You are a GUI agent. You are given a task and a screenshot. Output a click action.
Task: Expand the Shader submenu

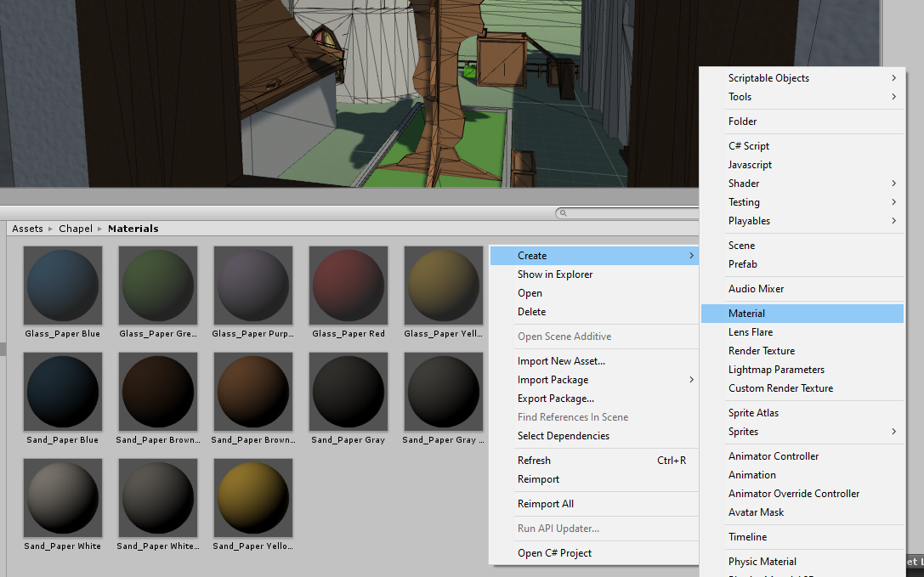[x=802, y=184]
